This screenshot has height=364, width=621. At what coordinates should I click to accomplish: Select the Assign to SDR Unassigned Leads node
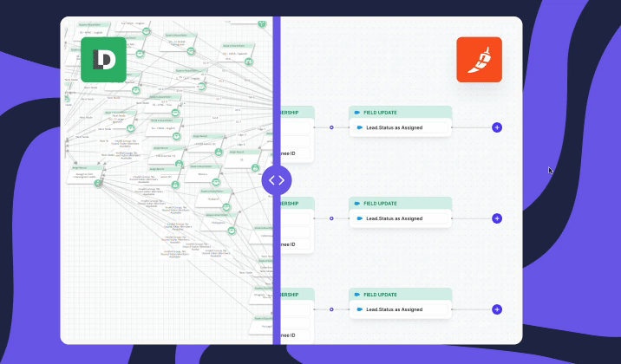point(85,174)
